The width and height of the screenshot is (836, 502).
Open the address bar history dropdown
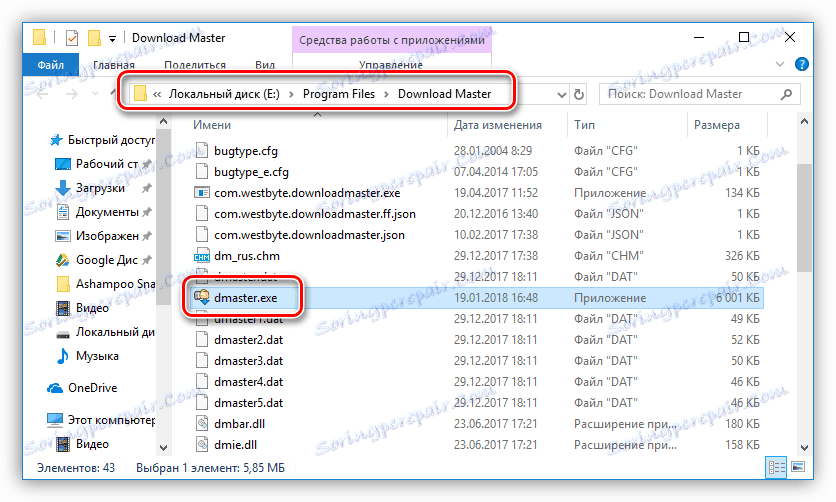point(561,95)
